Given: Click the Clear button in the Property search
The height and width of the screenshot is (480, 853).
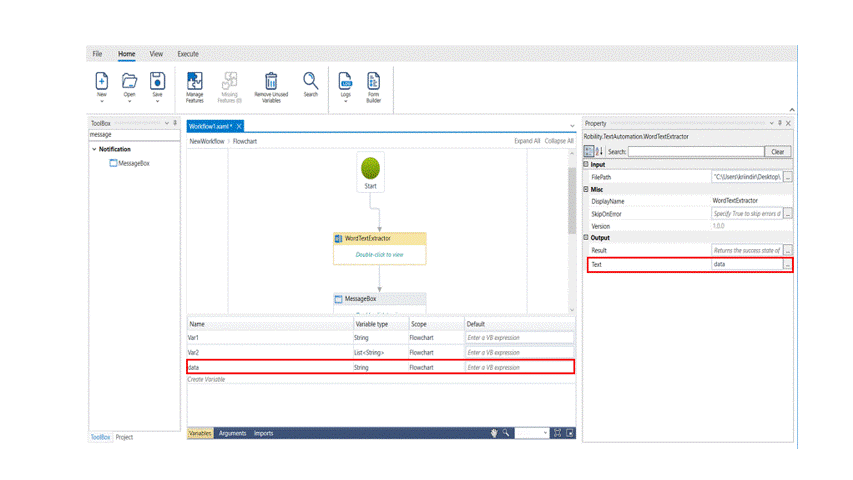Looking at the screenshot, I should pyautogui.click(x=777, y=152).
